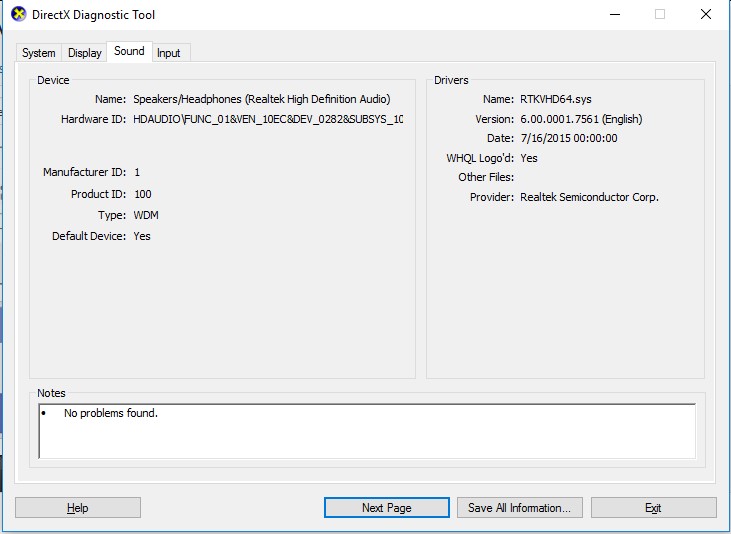Click driver version 6.00.0001.7561 (English)
Screen dimensions: 731x534
pos(581,119)
